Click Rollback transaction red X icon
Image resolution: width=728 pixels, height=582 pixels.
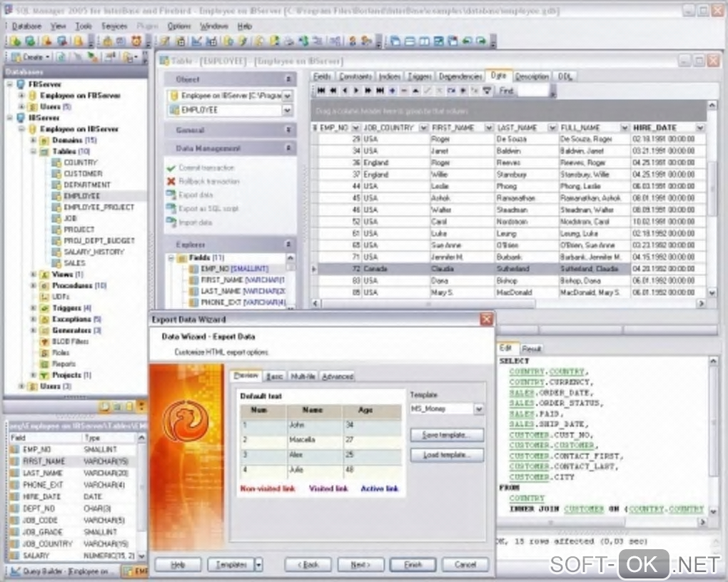(171, 181)
